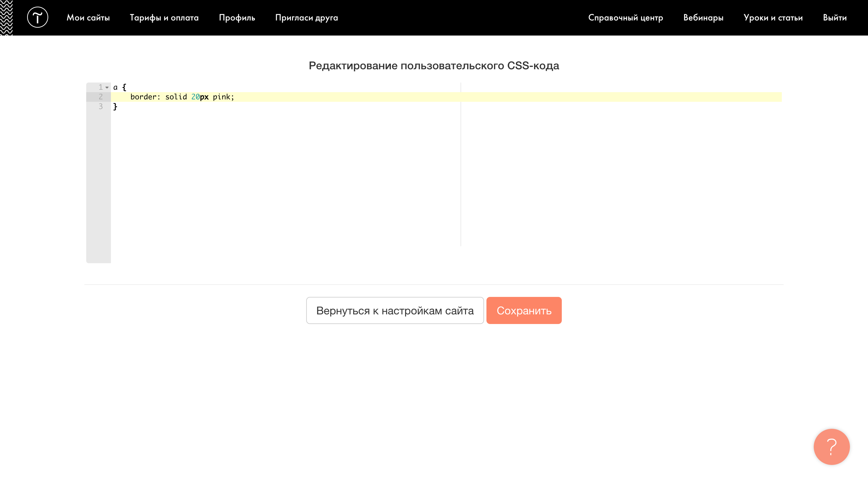This screenshot has height=483, width=868.
Task: Click the closing brace on line 3
Action: (115, 107)
